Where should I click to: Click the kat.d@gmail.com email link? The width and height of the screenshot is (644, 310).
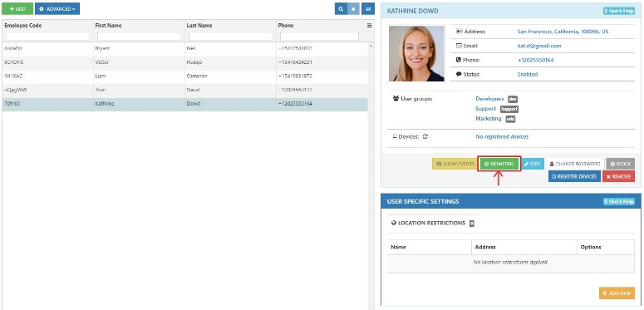tap(538, 46)
